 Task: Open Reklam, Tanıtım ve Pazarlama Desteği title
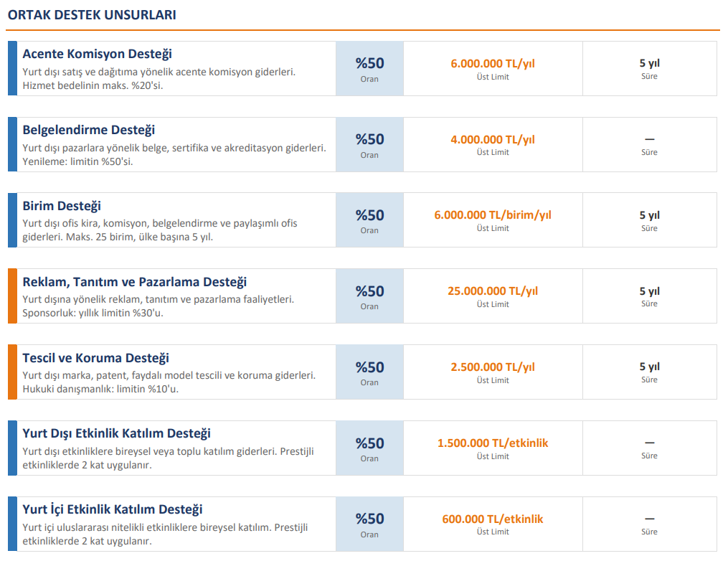134,282
